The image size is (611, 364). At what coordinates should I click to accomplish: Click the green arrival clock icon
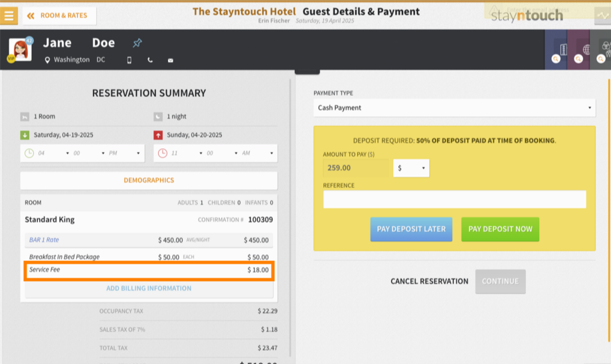coord(29,153)
